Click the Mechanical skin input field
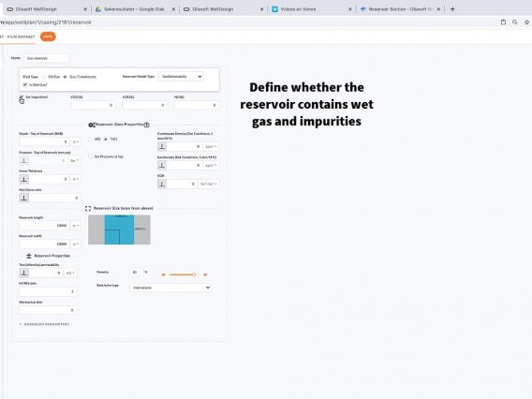532x399 pixels. pyautogui.click(x=48, y=310)
